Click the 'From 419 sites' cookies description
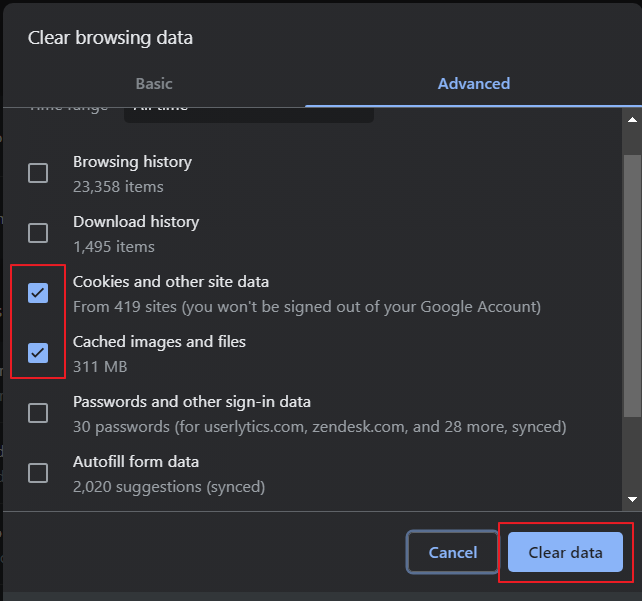 pyautogui.click(x=306, y=307)
